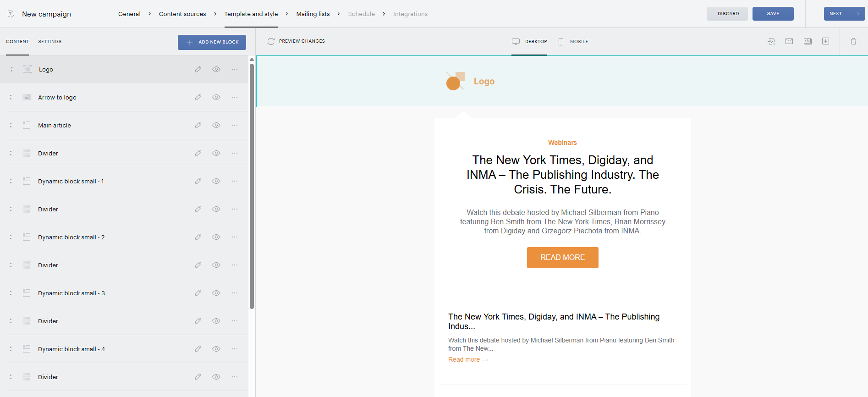
Task: Click the download template icon
Action: click(825, 41)
